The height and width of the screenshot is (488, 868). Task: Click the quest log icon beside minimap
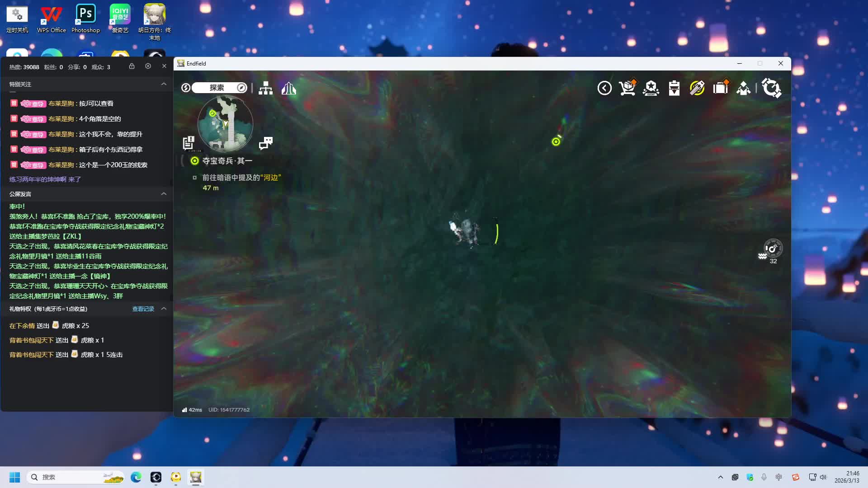(x=188, y=143)
